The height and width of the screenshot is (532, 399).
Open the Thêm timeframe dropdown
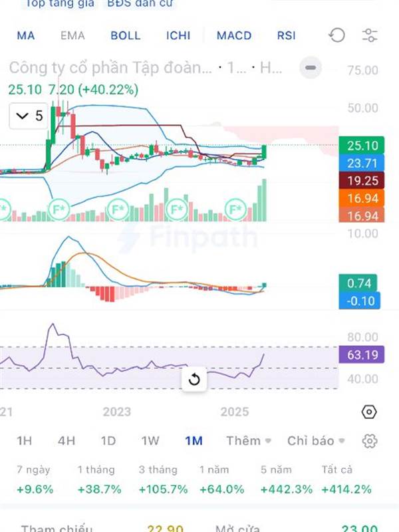pos(249,441)
